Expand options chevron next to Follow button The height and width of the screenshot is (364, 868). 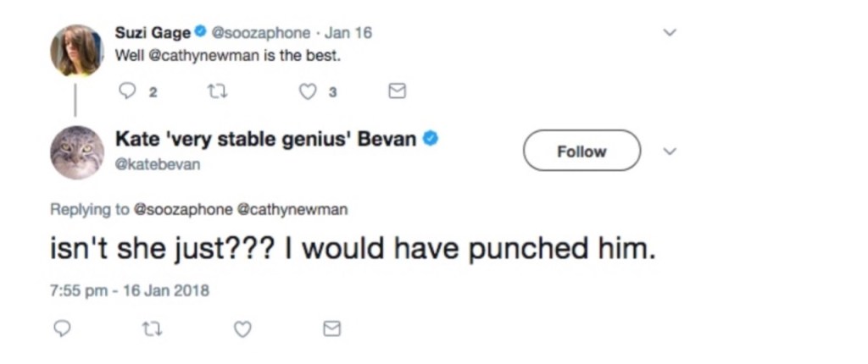[x=670, y=152]
